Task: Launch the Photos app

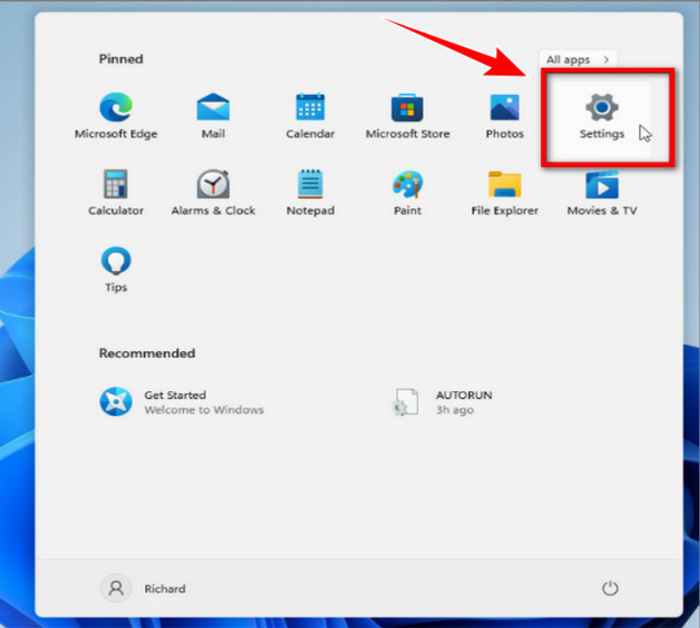Action: point(504,115)
